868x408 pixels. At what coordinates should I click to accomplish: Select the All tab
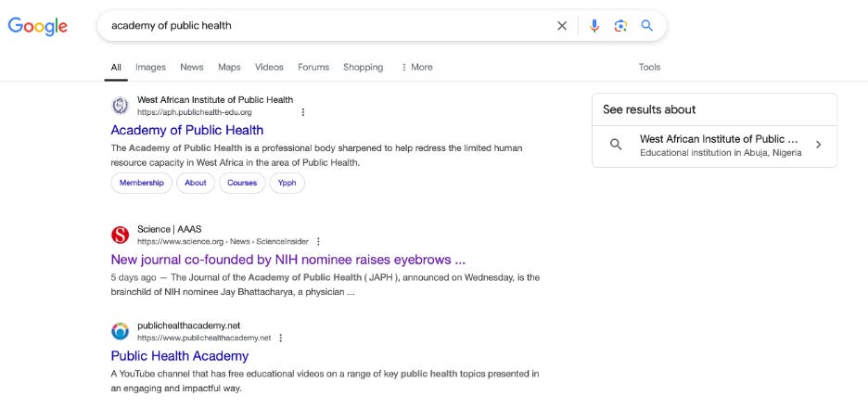tap(116, 68)
